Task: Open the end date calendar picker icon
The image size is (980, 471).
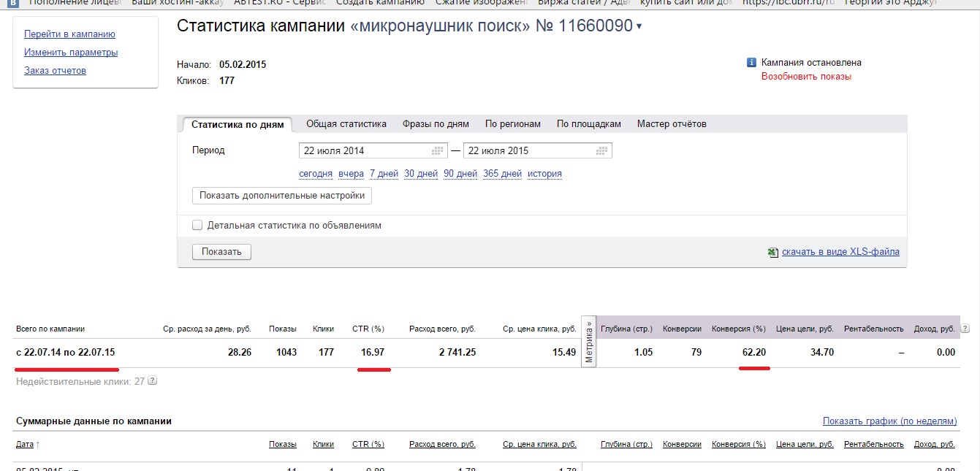Action: pos(602,151)
